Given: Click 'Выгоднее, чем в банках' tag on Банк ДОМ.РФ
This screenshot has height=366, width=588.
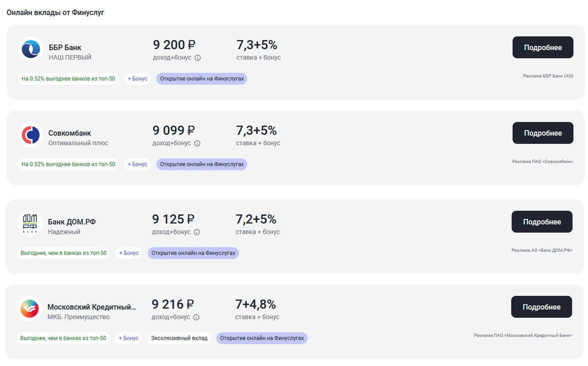Looking at the screenshot, I should 64,253.
